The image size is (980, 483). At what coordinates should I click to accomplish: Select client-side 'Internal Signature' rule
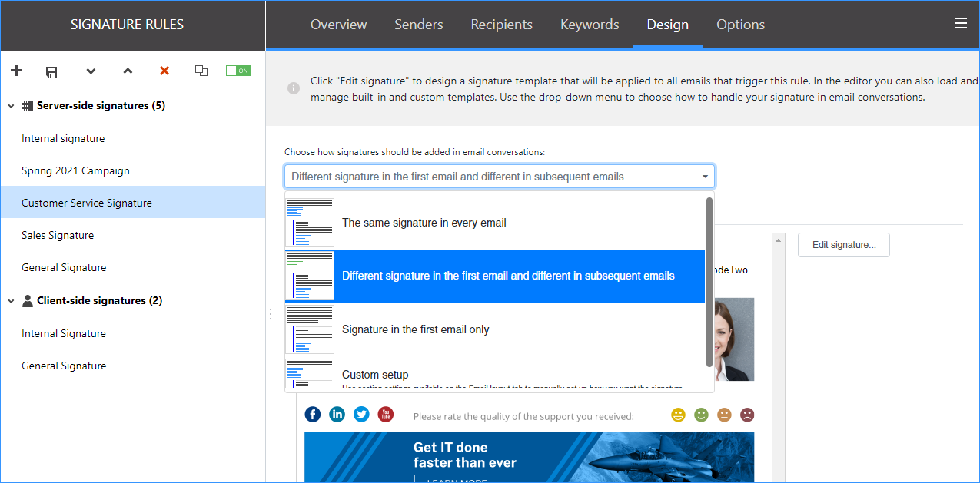coord(133,333)
